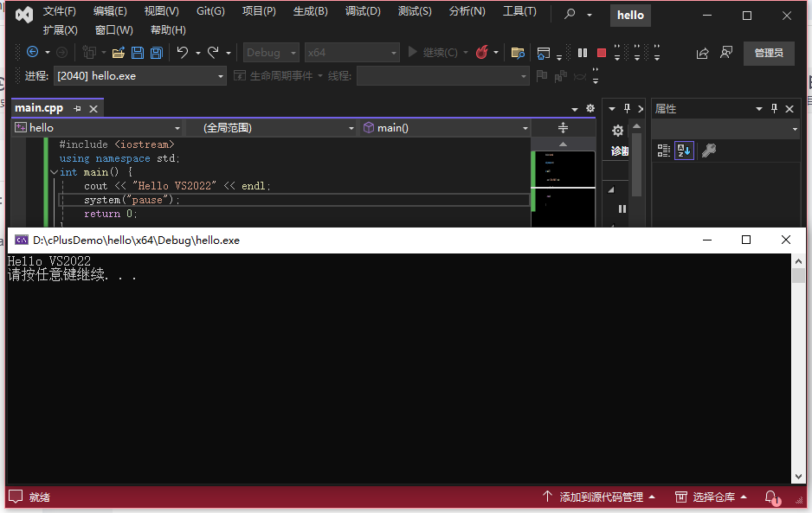Click 添加到源代码管理 in status bar
812x513 pixels.
pos(599,497)
